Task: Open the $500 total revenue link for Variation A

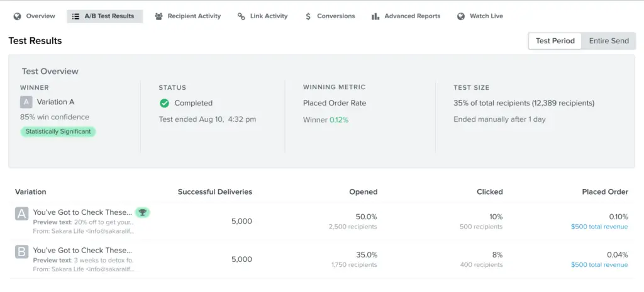Action: pyautogui.click(x=599, y=227)
